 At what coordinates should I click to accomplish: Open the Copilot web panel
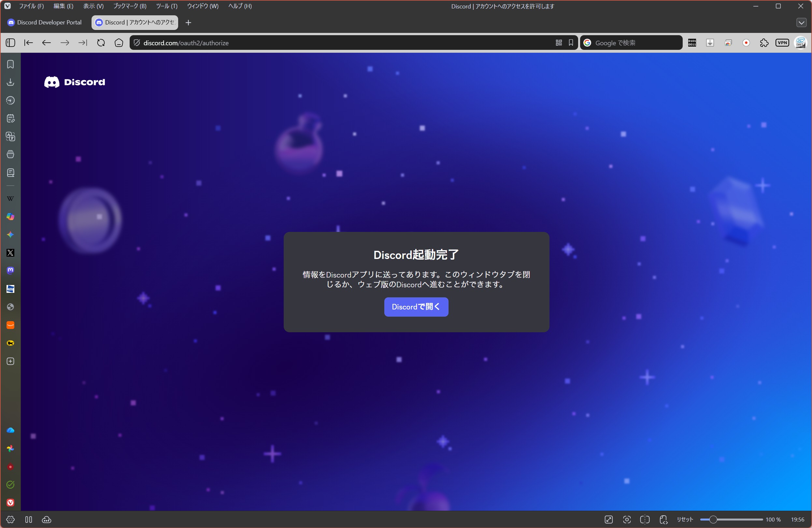pos(10,217)
